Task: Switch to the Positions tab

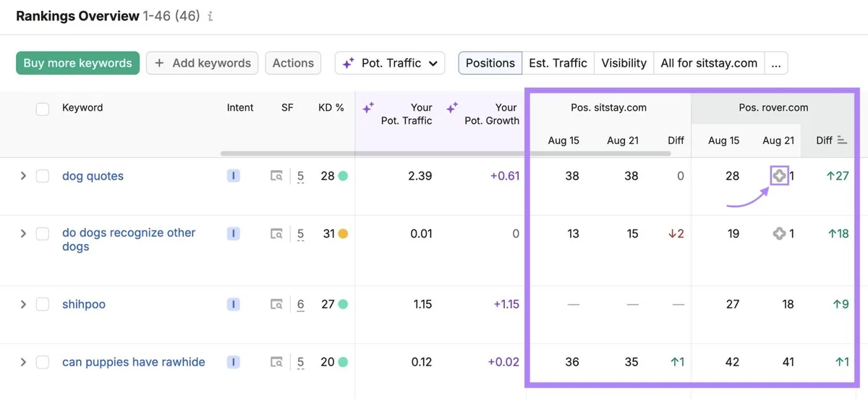Action: pyautogui.click(x=490, y=63)
